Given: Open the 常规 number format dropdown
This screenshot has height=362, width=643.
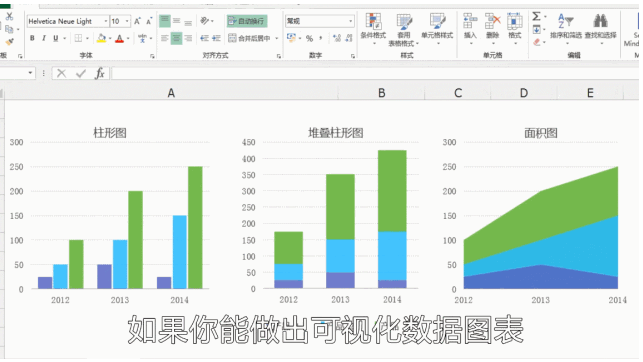Looking at the screenshot, I should click(x=351, y=20).
